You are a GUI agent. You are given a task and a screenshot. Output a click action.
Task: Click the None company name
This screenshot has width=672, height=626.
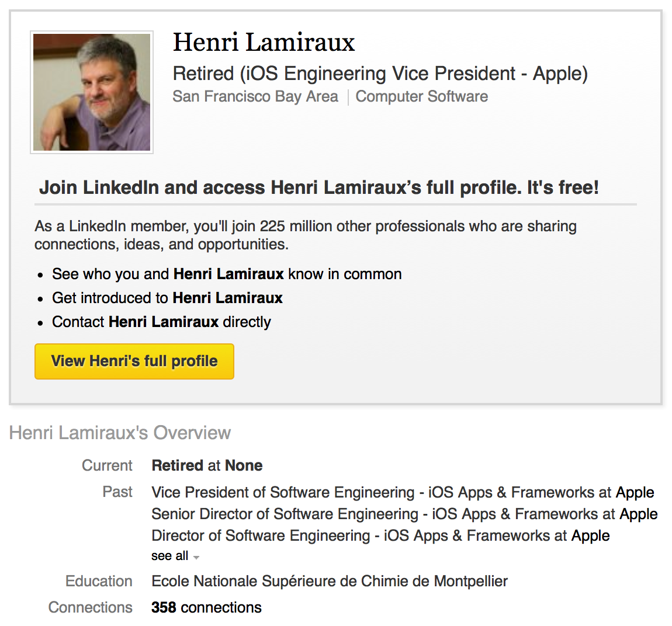[244, 465]
